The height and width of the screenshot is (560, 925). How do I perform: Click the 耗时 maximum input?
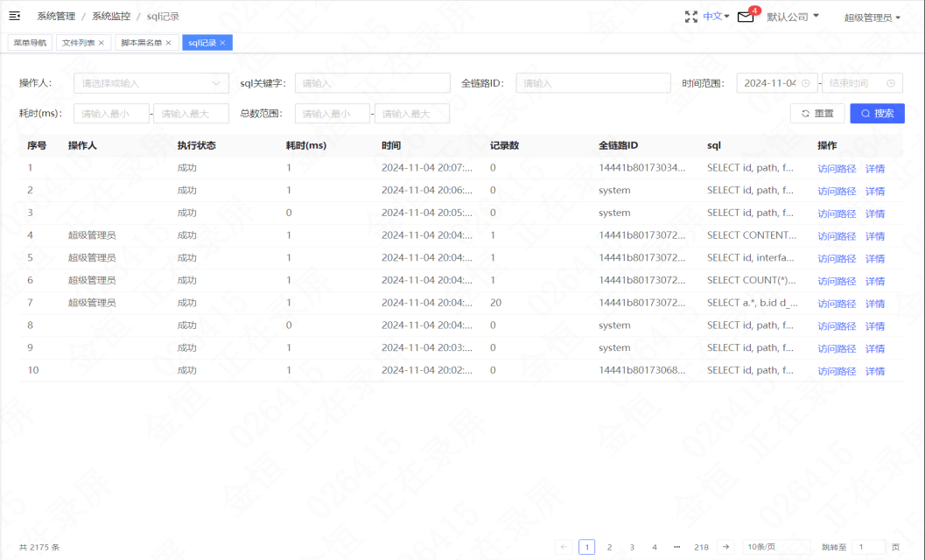[191, 113]
